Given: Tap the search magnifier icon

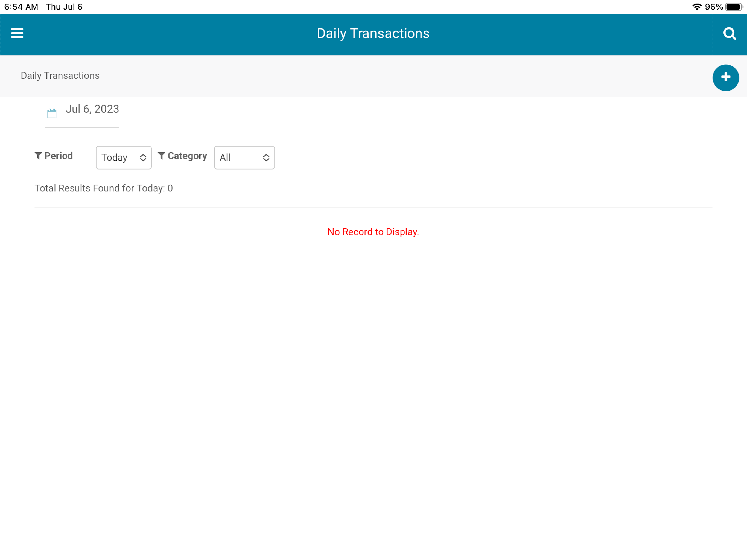Looking at the screenshot, I should click(730, 33).
